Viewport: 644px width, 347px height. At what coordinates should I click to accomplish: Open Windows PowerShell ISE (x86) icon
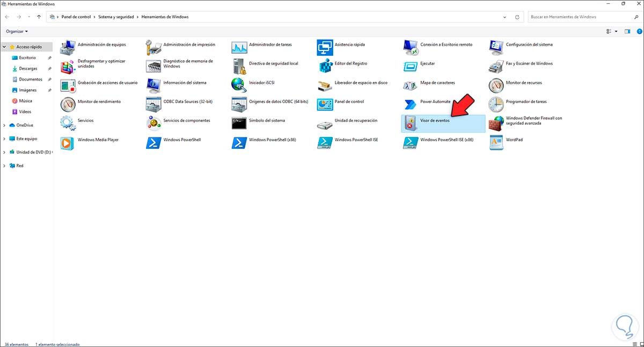pyautogui.click(x=411, y=142)
